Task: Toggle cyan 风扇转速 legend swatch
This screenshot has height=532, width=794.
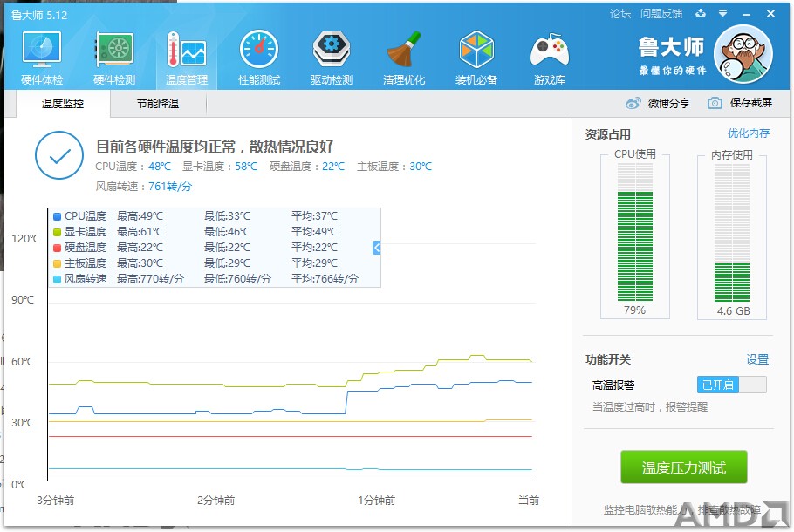Action: click(58, 279)
